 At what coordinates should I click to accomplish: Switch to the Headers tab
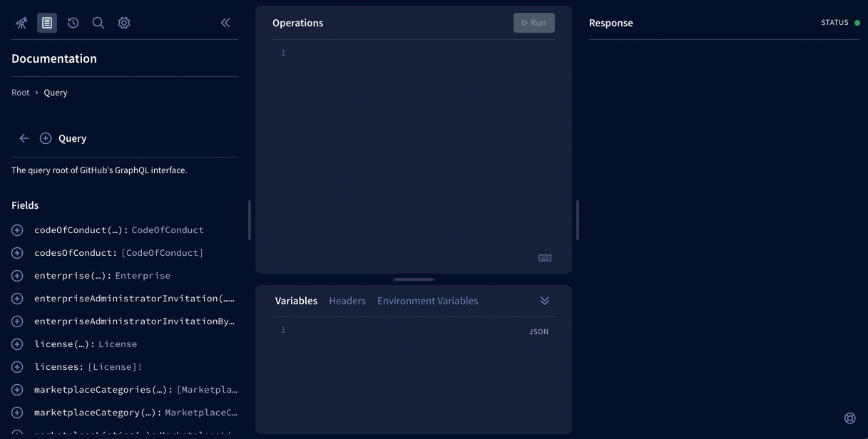coord(347,301)
